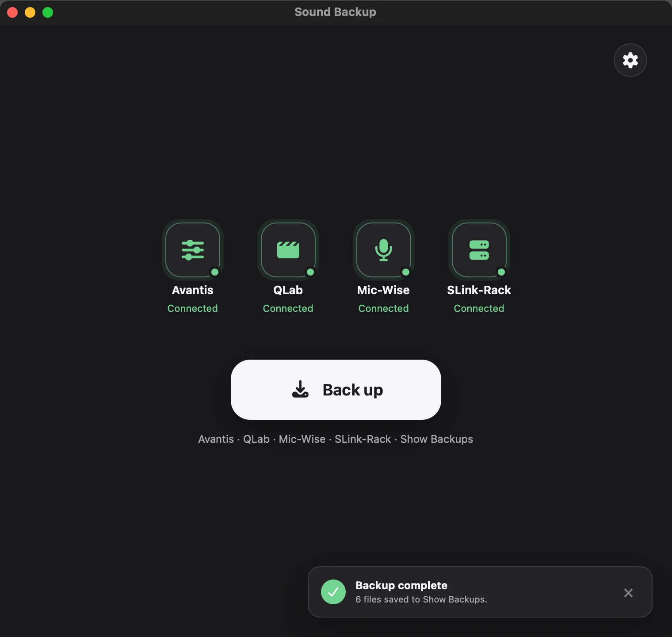The height and width of the screenshot is (637, 672).
Task: Click the Connected status under QLab
Action: [288, 308]
